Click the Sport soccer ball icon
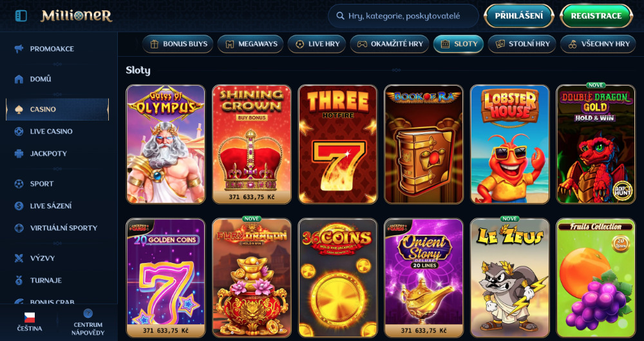 click(x=19, y=184)
